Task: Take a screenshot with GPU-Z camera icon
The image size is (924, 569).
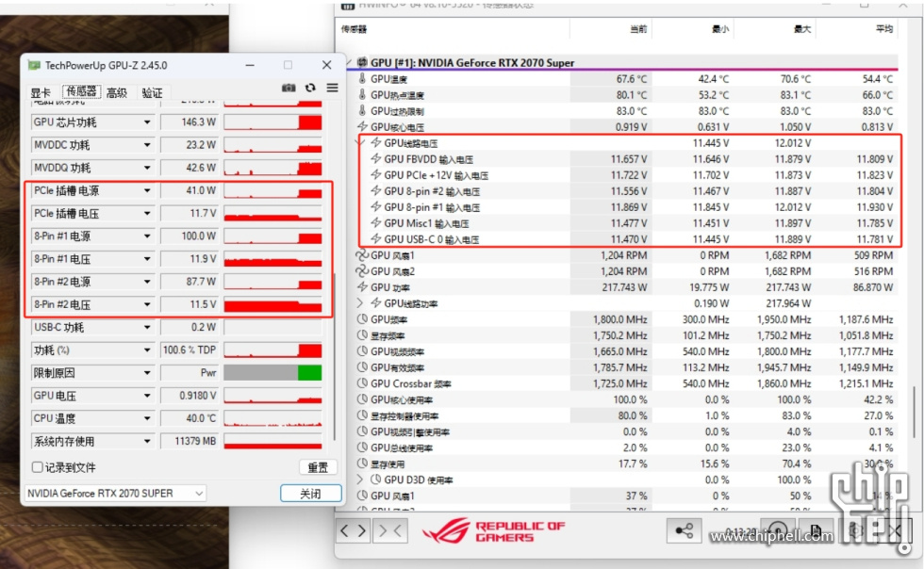Action: [289, 88]
